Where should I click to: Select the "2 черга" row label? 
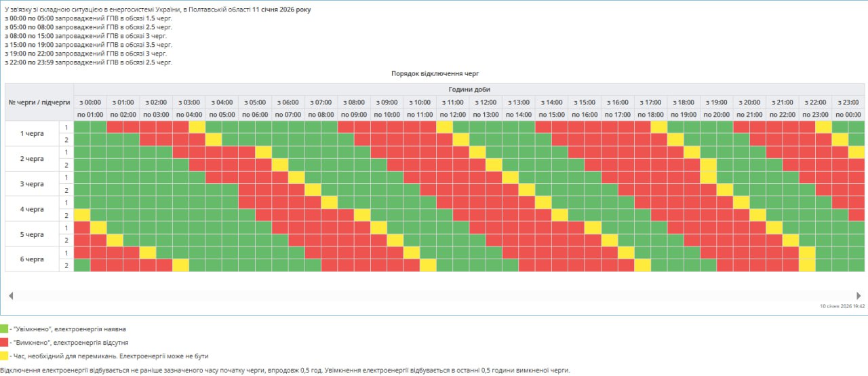(x=32, y=159)
